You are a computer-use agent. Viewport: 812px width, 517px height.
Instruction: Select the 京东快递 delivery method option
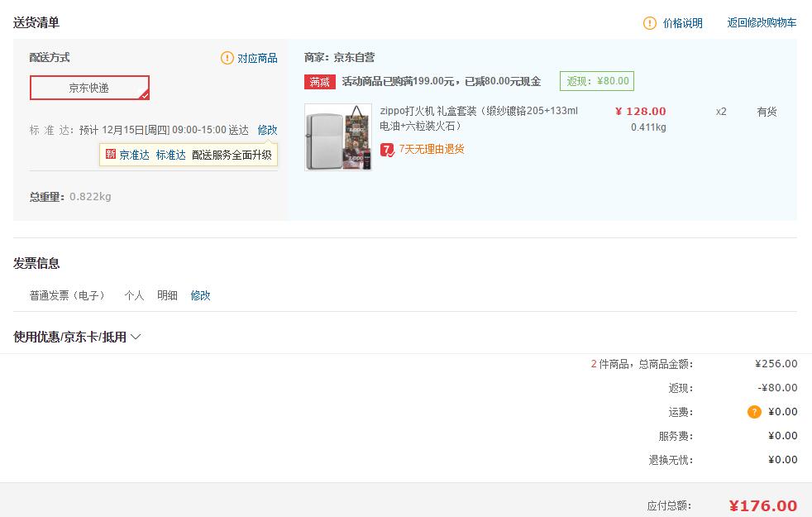coord(89,88)
